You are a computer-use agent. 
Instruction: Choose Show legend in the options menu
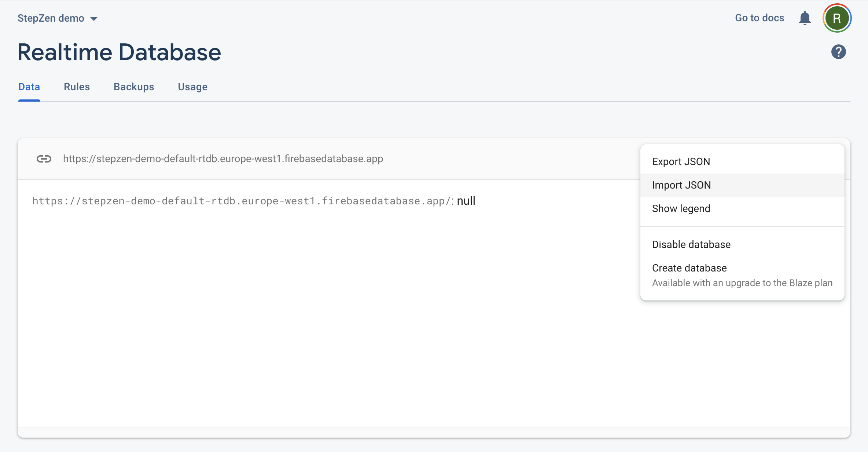coord(681,208)
